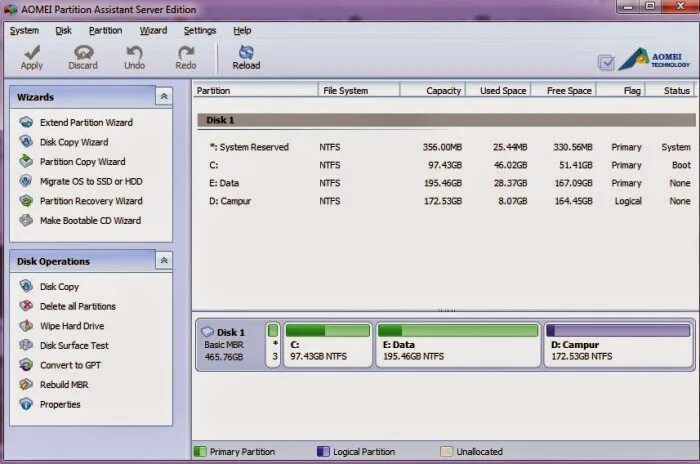
Task: Select the "C:" partition row
Action: (446, 165)
